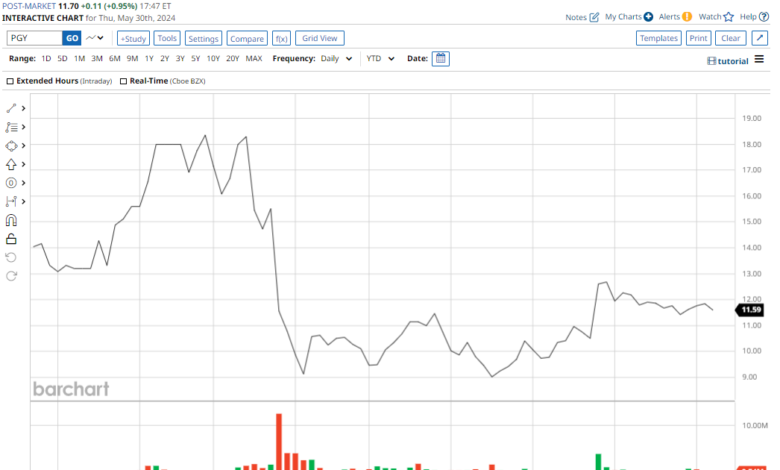Screen dimensions: 780x470
Task: Expand measurement tool options chevron
Action: (23, 201)
